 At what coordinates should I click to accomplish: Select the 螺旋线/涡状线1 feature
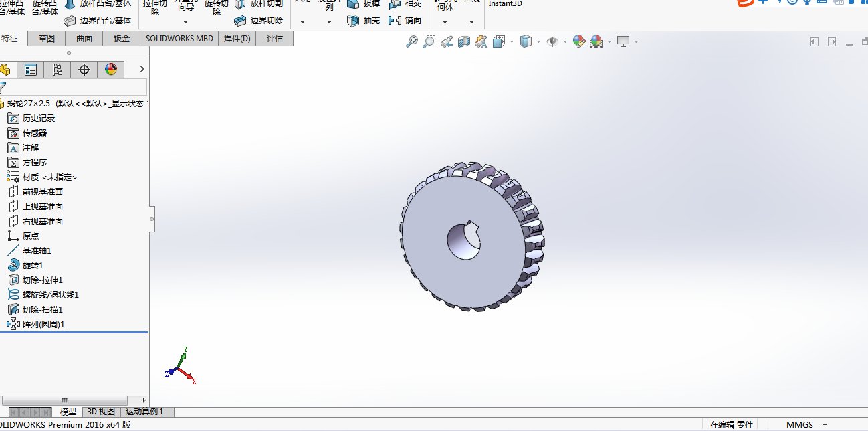[x=43, y=294]
